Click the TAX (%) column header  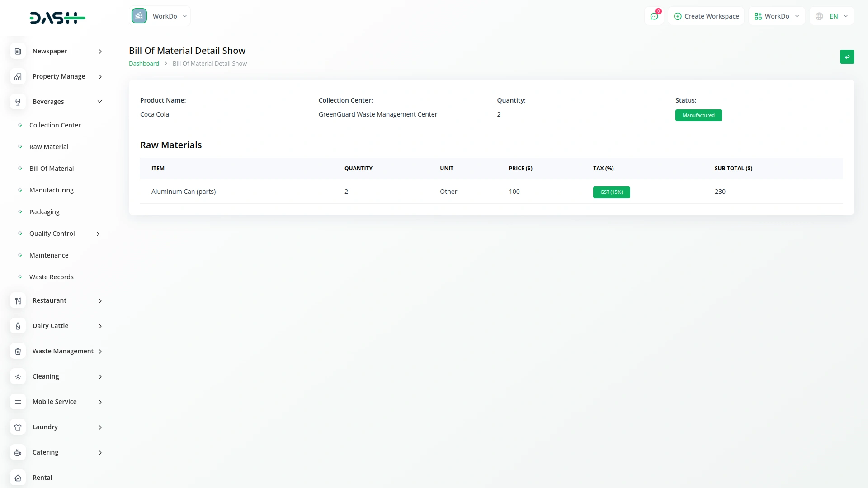(603, 169)
